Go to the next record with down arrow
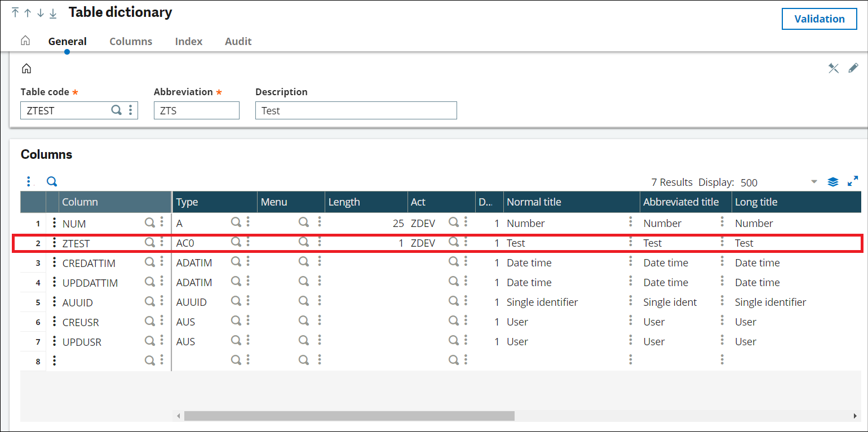This screenshot has width=868, height=432. 40,12
